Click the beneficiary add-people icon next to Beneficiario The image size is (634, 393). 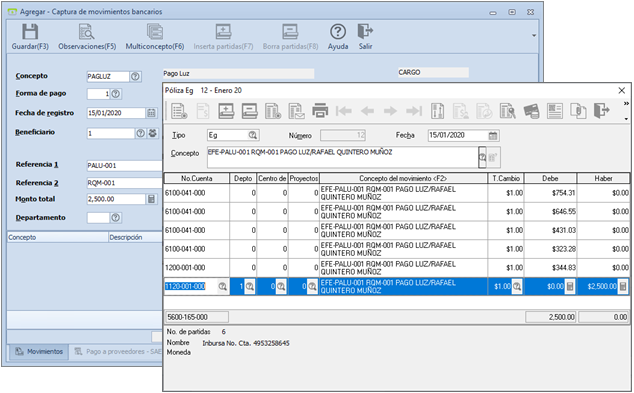pyautogui.click(x=152, y=133)
